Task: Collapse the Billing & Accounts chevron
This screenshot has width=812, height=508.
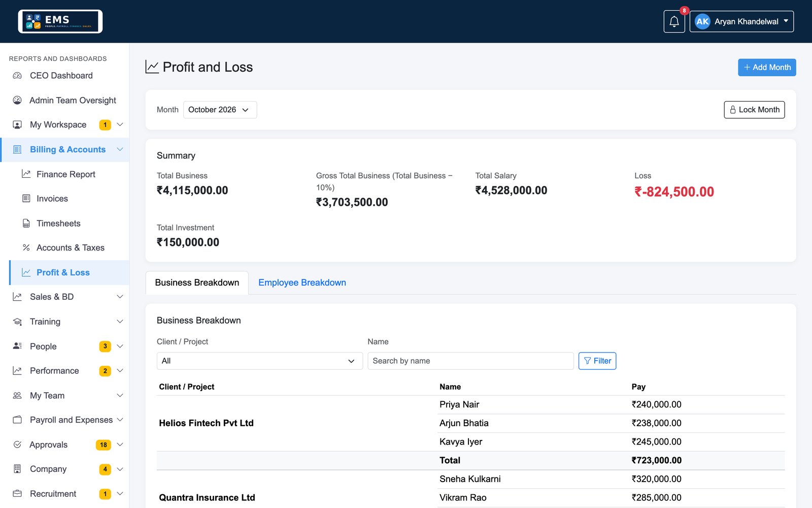Action: (120, 149)
